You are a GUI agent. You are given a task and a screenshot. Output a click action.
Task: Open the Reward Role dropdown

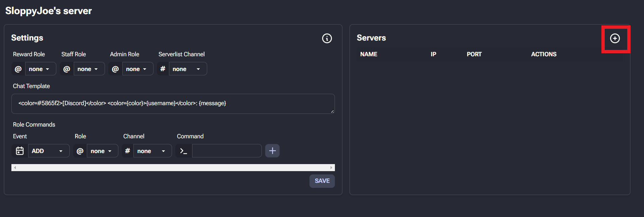(x=40, y=69)
